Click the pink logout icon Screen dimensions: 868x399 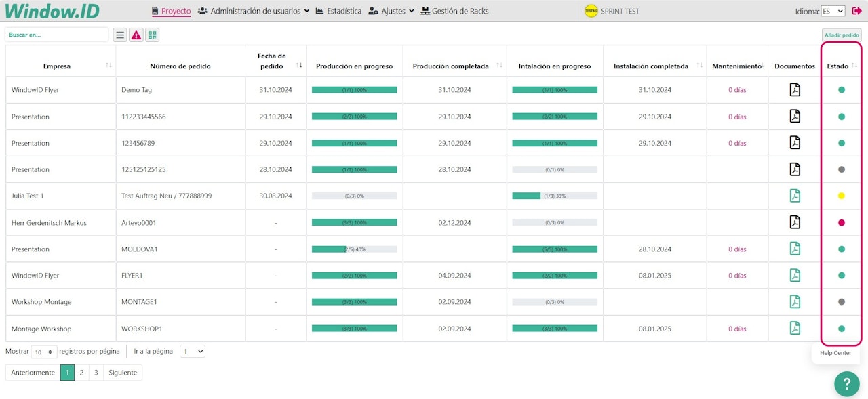(856, 11)
